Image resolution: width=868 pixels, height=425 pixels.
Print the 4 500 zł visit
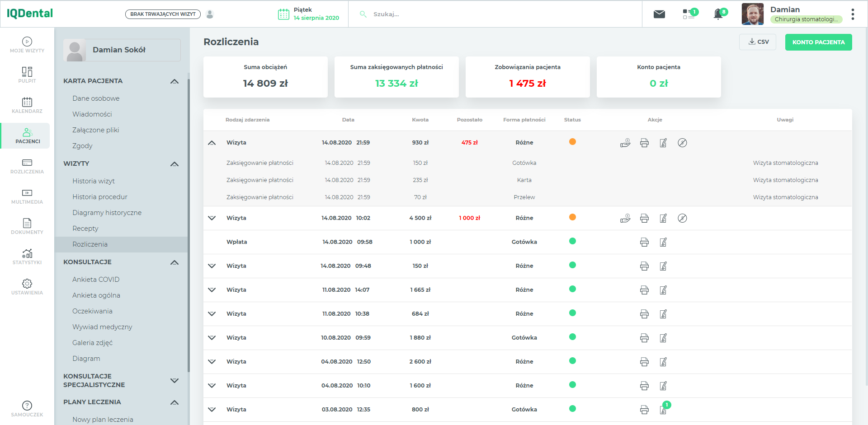coord(644,218)
